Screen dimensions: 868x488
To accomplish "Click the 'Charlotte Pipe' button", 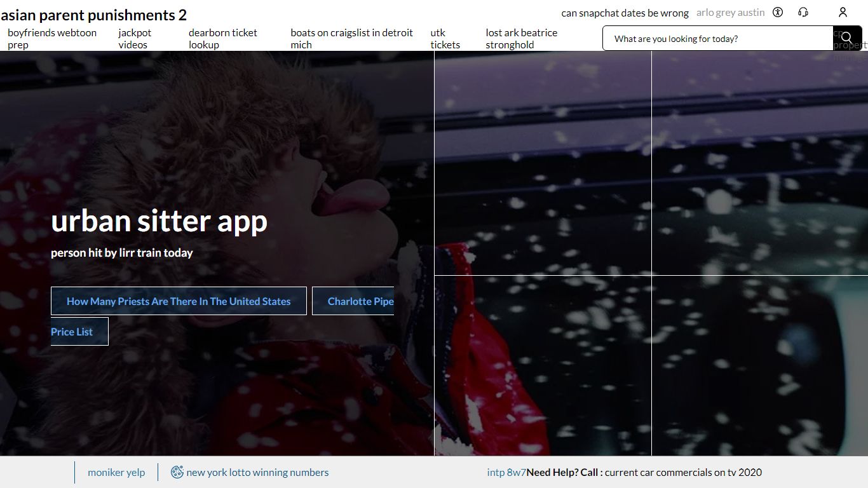I will 353,301.
